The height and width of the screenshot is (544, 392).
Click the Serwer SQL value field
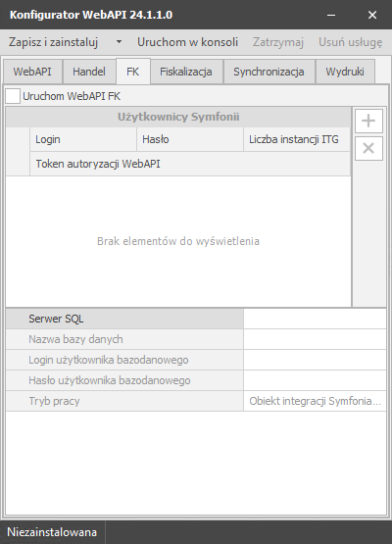[x=315, y=319]
